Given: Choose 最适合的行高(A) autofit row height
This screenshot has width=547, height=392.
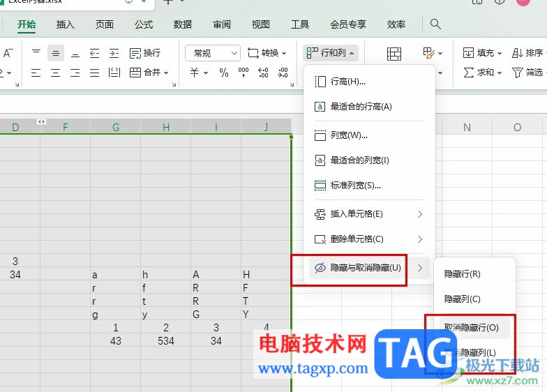Looking at the screenshot, I should pos(370,106).
